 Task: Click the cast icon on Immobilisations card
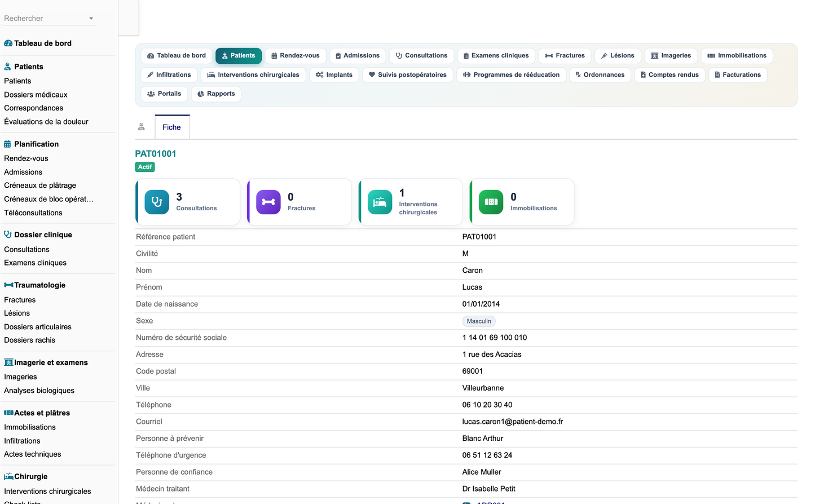coord(491,202)
